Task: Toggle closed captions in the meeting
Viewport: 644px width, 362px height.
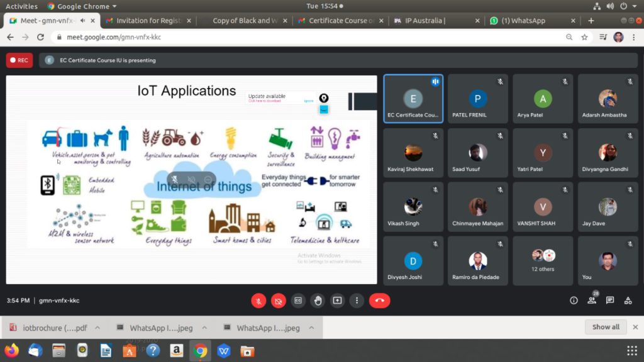Action: click(x=298, y=300)
